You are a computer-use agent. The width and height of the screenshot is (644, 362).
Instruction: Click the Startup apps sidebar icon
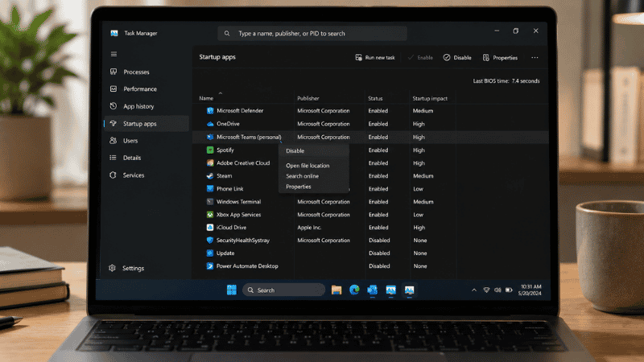(114, 123)
